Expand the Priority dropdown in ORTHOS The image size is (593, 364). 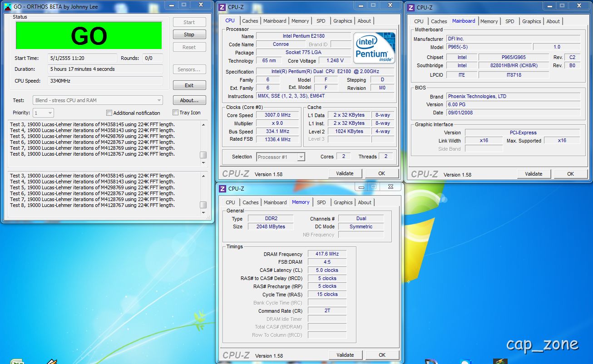[44, 113]
